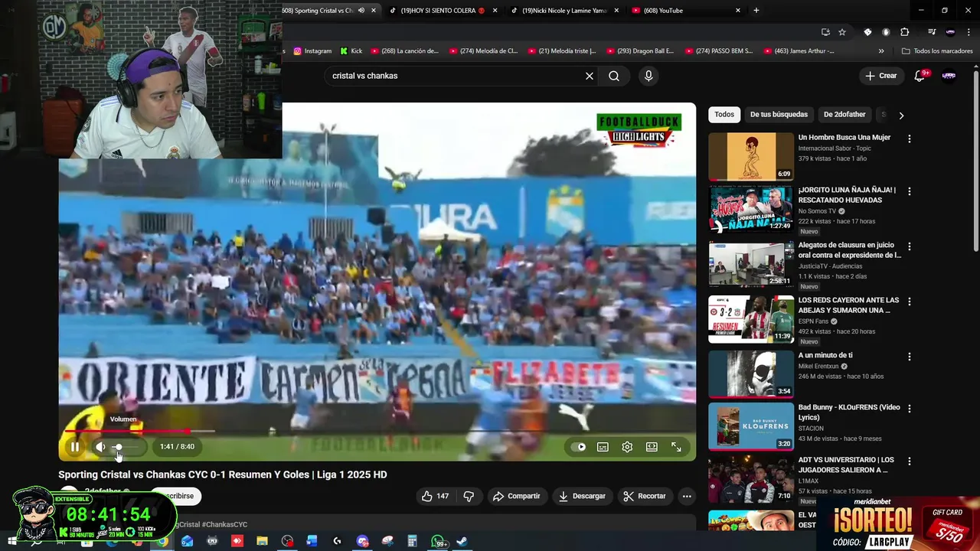Open a new browser tab
Screen dimensions: 980x551
756,11
